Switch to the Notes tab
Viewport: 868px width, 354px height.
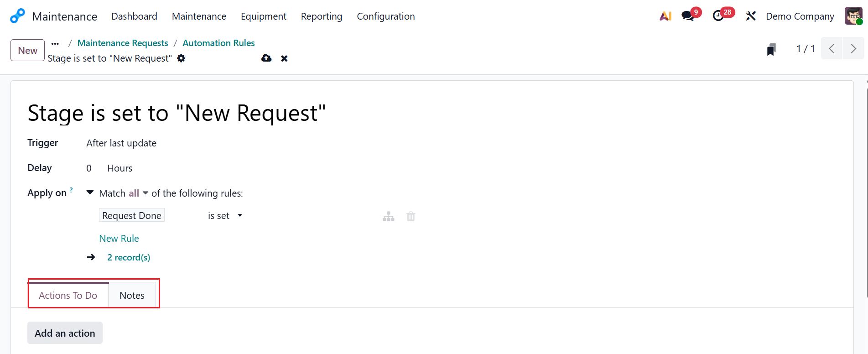132,296
